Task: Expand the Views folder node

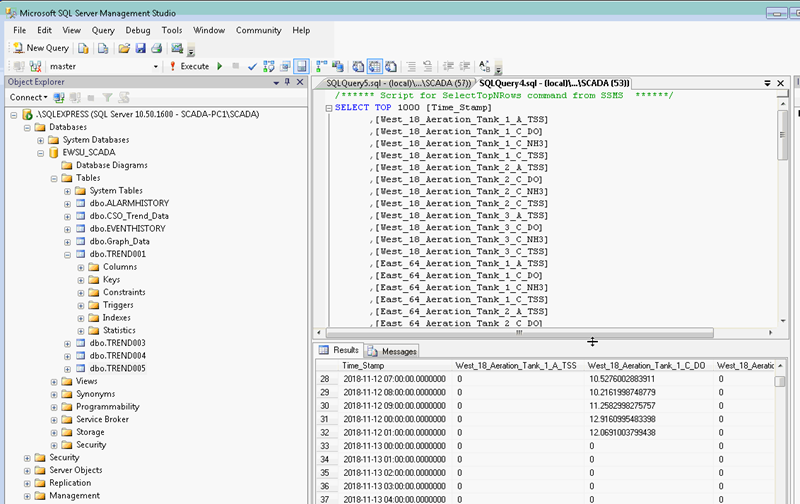Action: pyautogui.click(x=54, y=382)
